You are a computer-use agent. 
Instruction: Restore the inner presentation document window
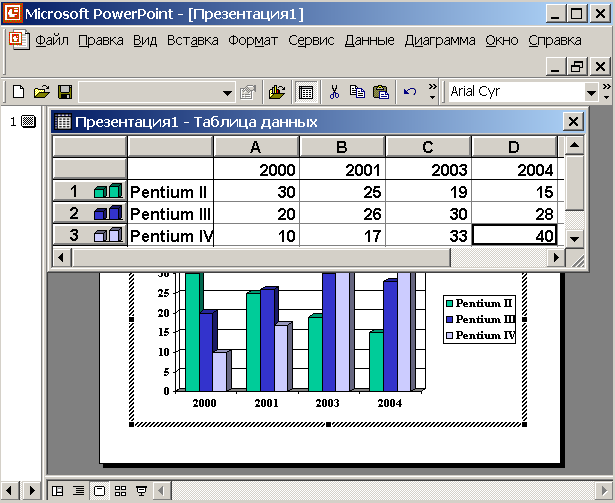click(x=577, y=66)
